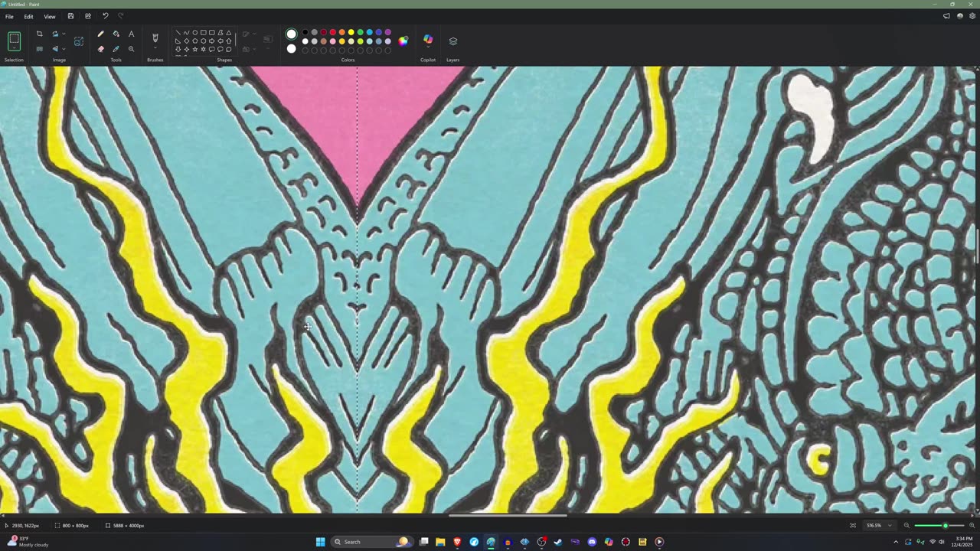The height and width of the screenshot is (551, 980).
Task: Expand the Brushes dropdown arrow
Action: (155, 49)
